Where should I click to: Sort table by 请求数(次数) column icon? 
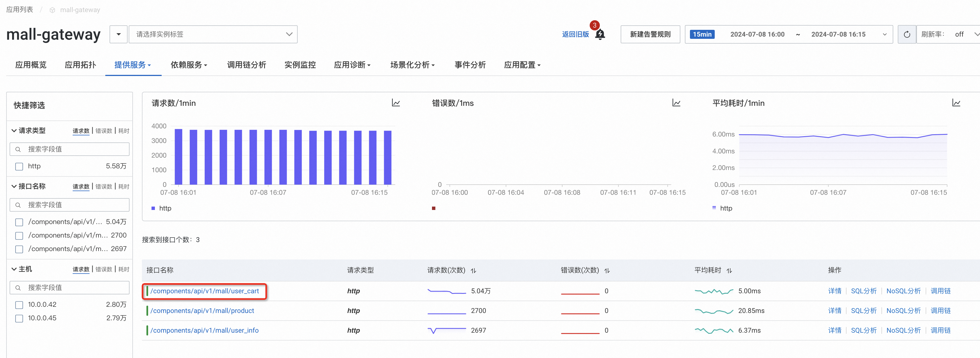(473, 270)
